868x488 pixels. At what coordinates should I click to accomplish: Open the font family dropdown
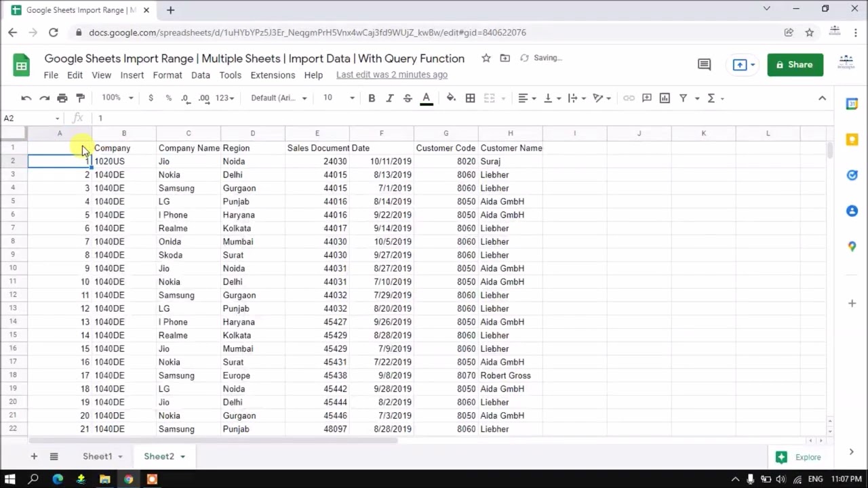coord(279,98)
